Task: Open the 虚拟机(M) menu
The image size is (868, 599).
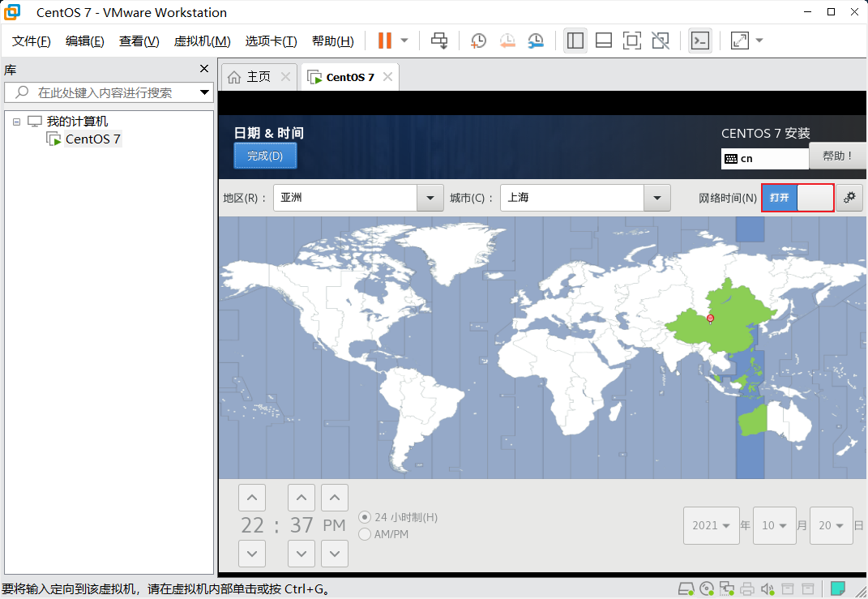Action: click(202, 41)
